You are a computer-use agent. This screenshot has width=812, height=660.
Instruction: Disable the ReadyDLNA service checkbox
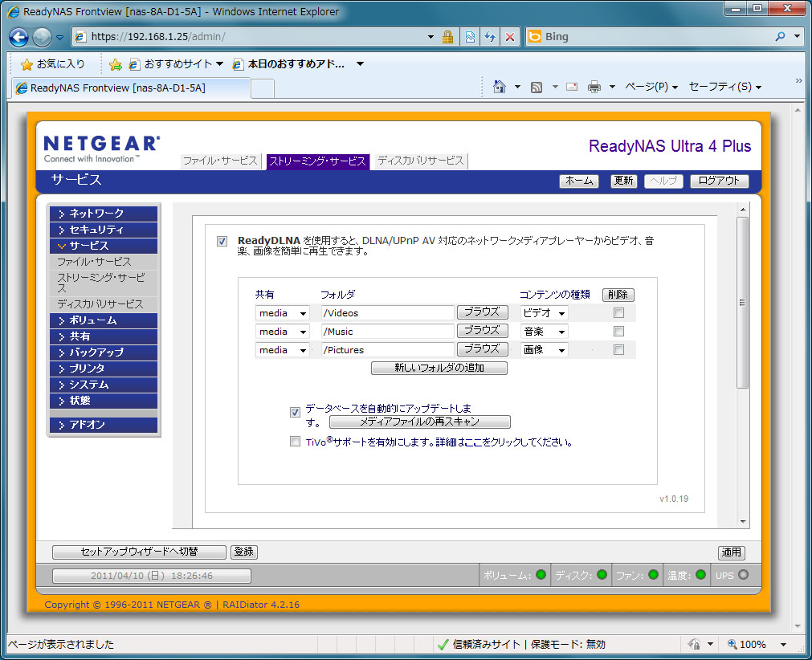coord(222,241)
